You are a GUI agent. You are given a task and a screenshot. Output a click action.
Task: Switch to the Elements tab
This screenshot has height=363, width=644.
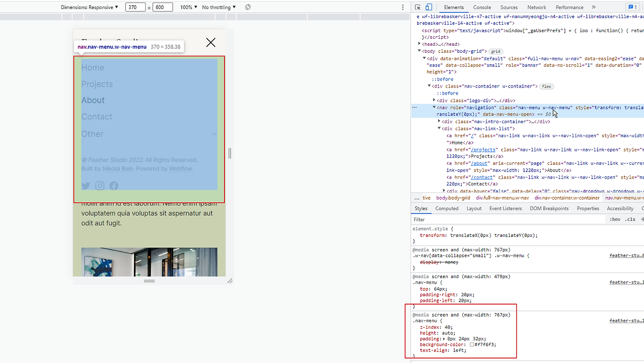pyautogui.click(x=454, y=7)
